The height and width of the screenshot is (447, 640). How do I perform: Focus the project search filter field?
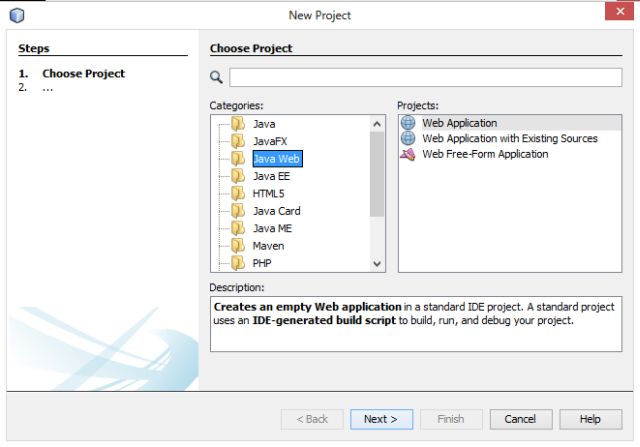click(x=425, y=77)
